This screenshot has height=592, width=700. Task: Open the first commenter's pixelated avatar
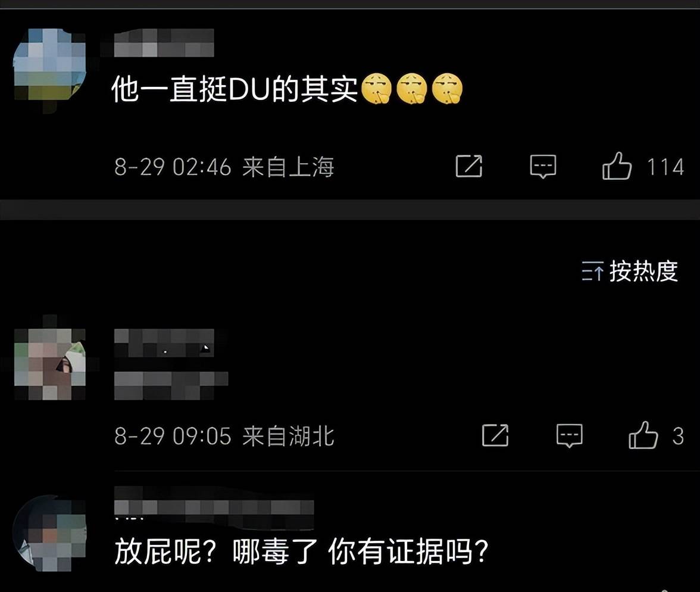49,65
